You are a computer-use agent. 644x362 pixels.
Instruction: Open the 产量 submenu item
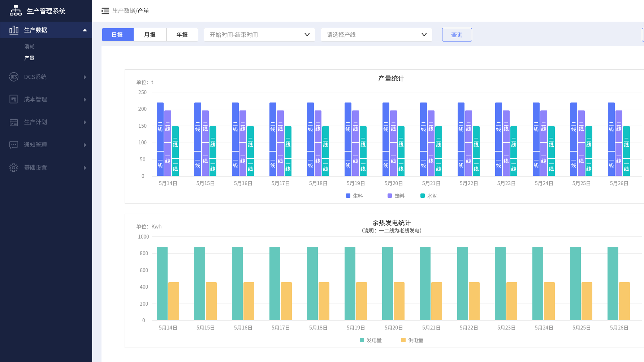click(x=30, y=58)
